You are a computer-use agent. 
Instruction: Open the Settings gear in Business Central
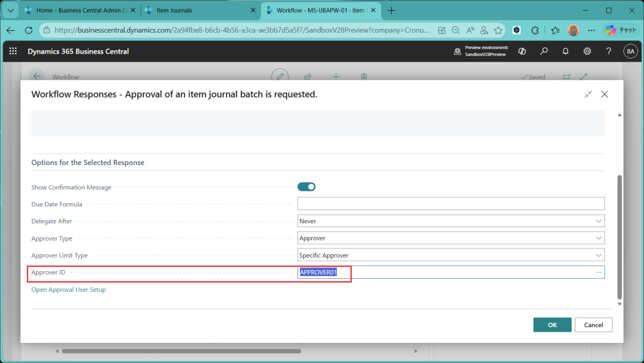tap(587, 52)
